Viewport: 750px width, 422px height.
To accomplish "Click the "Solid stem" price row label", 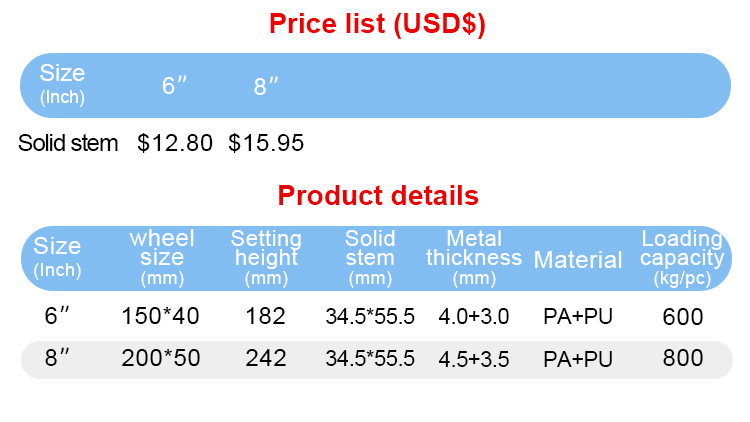I will click(x=68, y=143).
